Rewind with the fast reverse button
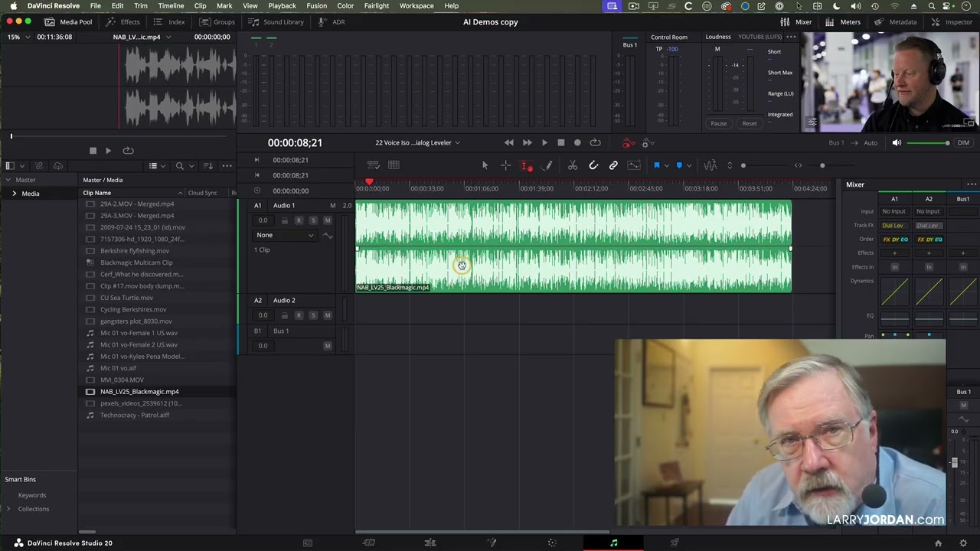Viewport: 980px width, 551px height. coord(509,142)
